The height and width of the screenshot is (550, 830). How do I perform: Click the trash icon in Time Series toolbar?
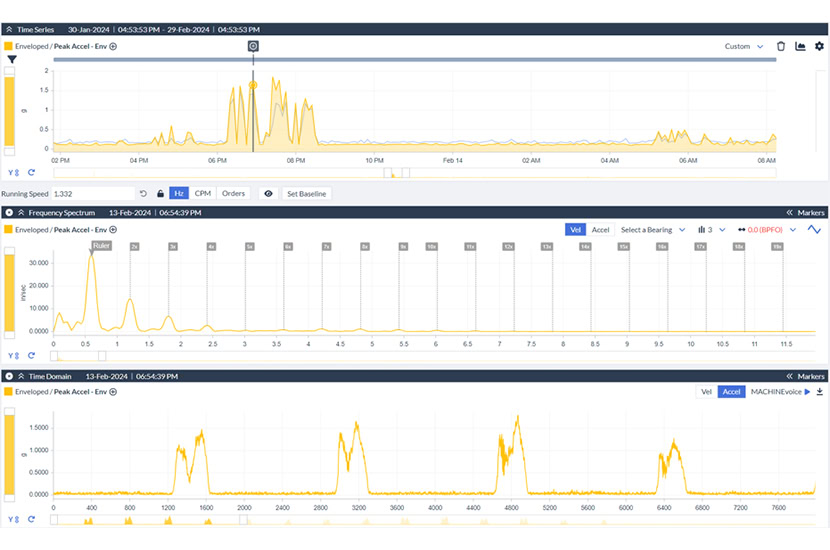point(781,47)
